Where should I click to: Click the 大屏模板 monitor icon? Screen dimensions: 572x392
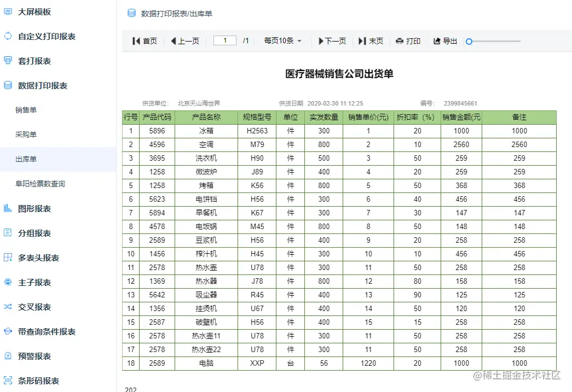[8, 11]
